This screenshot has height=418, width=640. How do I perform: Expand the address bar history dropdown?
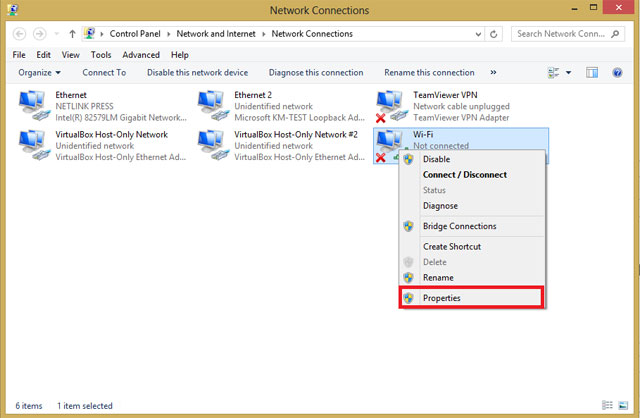(478, 34)
